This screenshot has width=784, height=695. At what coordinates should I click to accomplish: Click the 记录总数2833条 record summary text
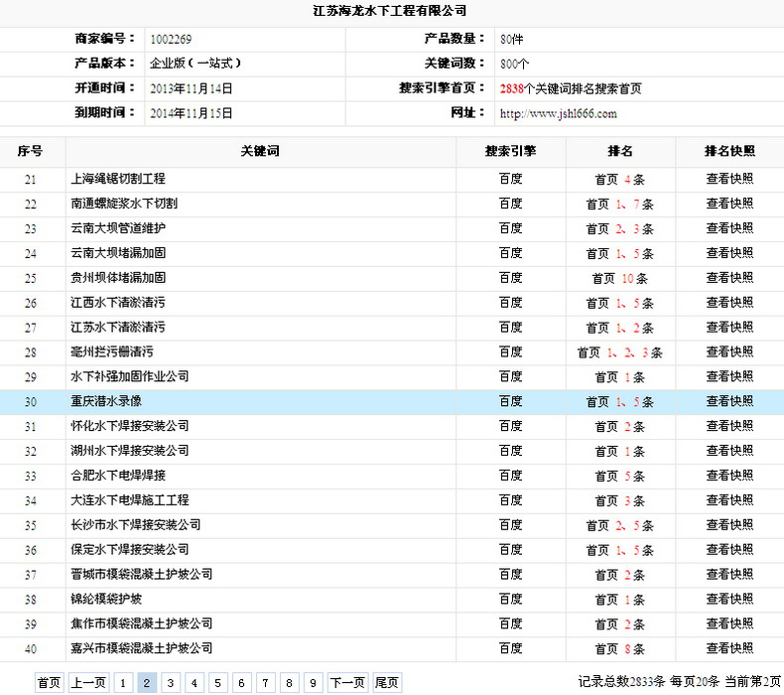pyautogui.click(x=621, y=681)
